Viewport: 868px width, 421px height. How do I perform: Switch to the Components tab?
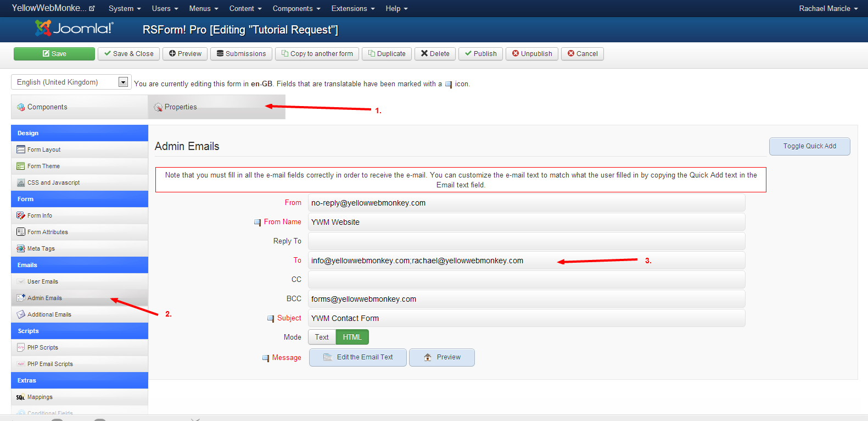click(80, 107)
